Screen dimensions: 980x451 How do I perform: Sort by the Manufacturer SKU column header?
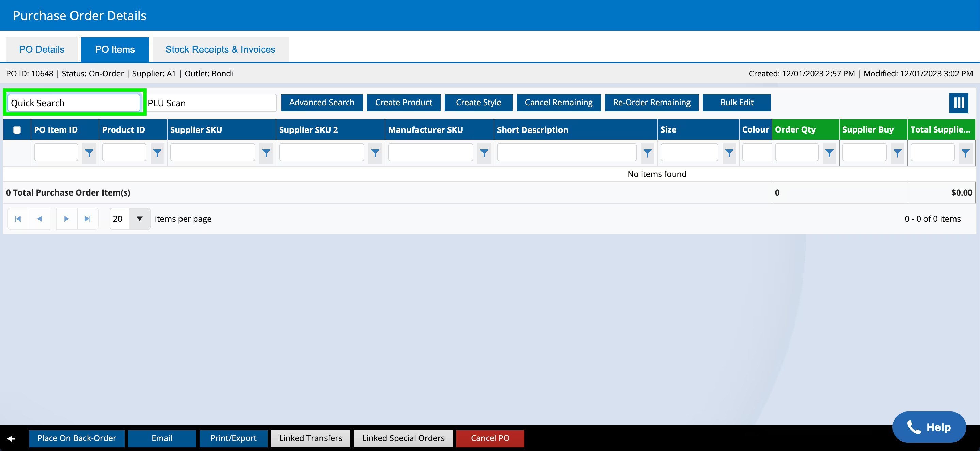pos(425,130)
